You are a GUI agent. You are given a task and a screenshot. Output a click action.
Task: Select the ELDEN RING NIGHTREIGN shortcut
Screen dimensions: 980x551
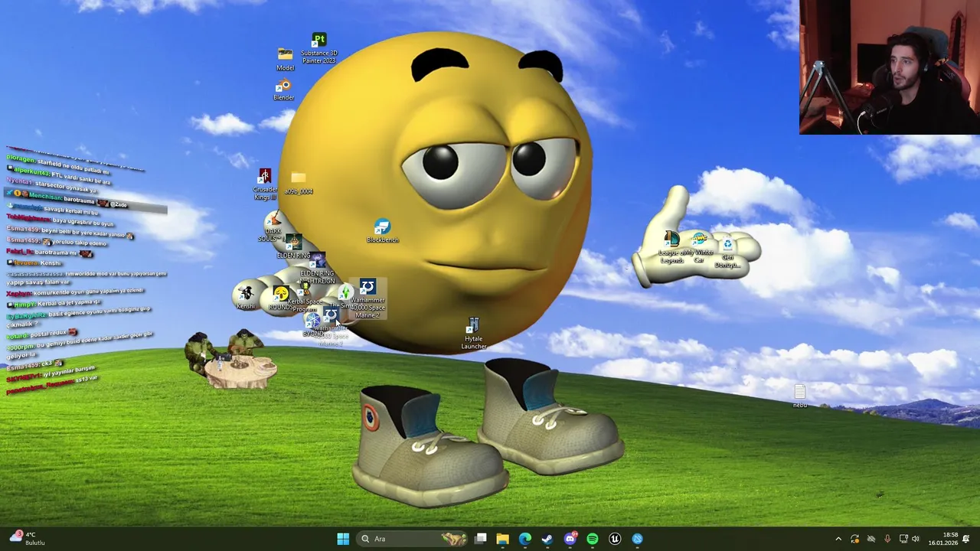coord(317,269)
